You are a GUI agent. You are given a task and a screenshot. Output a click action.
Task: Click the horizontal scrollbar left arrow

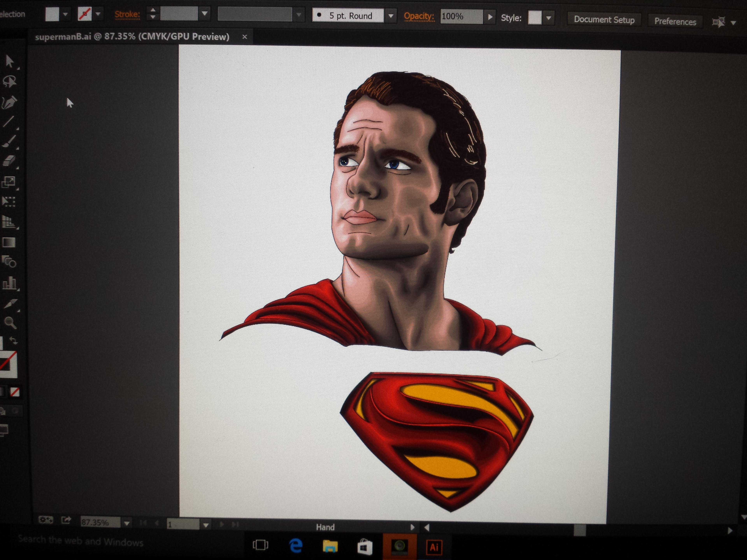(427, 527)
